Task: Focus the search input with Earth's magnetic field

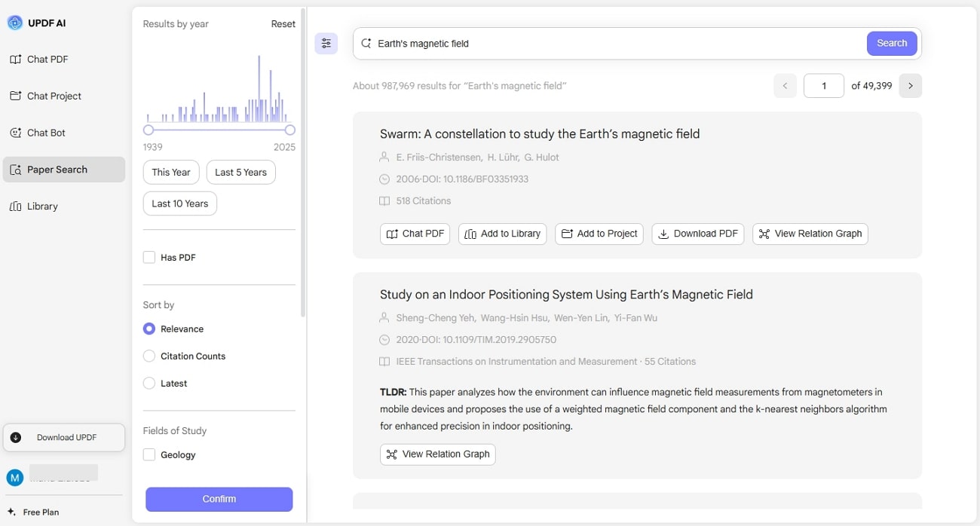Action: [618, 44]
